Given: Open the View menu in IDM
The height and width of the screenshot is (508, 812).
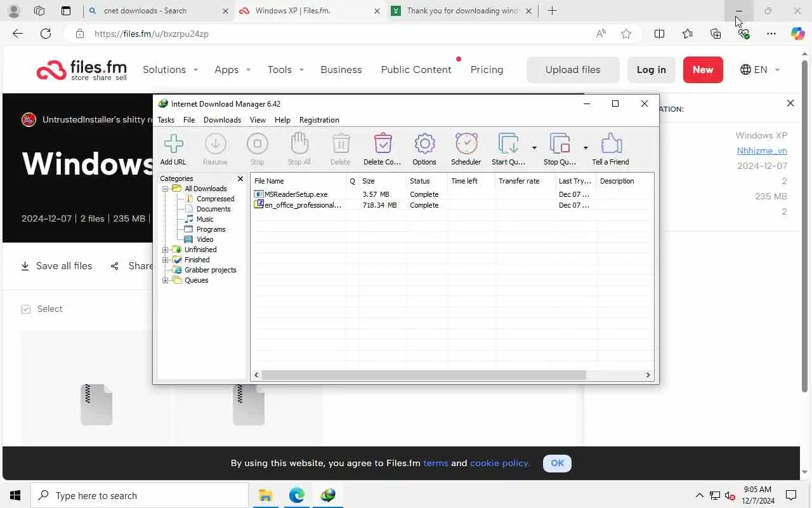Looking at the screenshot, I should 258,119.
